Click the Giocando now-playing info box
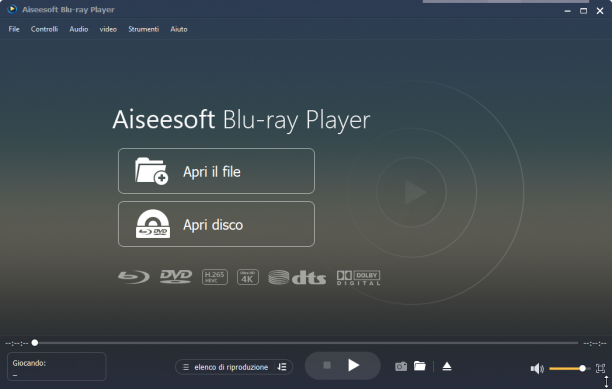The width and height of the screenshot is (612, 389). [x=57, y=366]
